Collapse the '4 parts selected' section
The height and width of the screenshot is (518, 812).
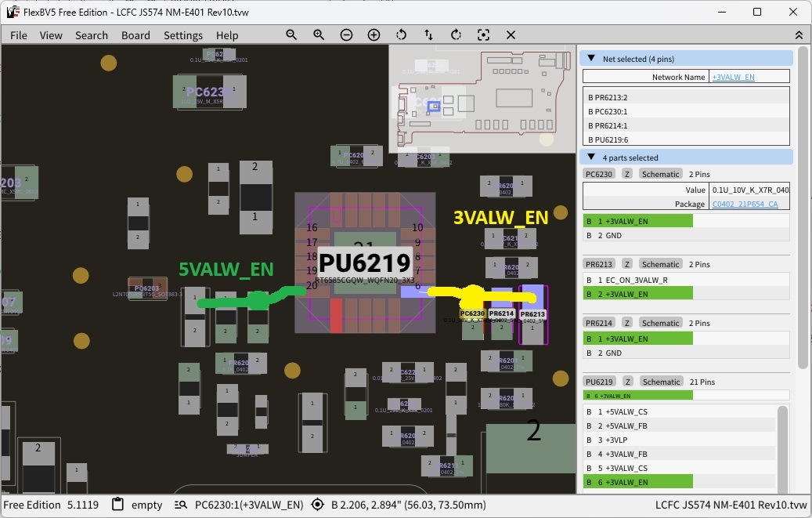(x=591, y=158)
